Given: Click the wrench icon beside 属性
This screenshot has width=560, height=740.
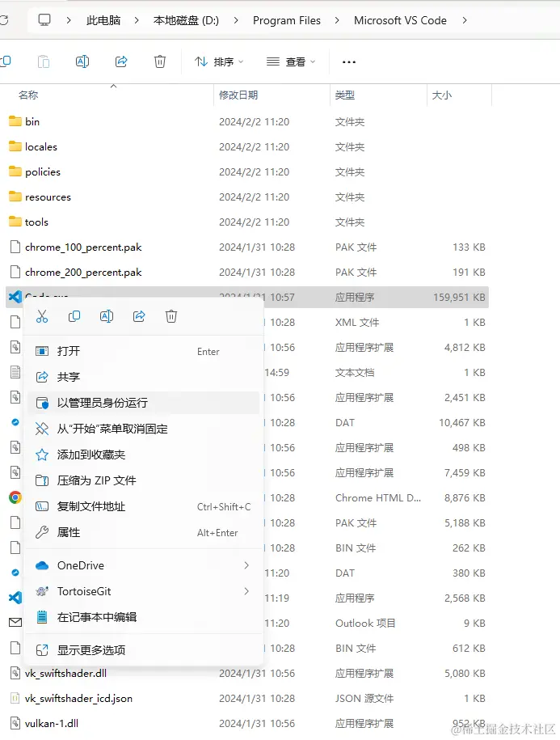Looking at the screenshot, I should (x=42, y=532).
